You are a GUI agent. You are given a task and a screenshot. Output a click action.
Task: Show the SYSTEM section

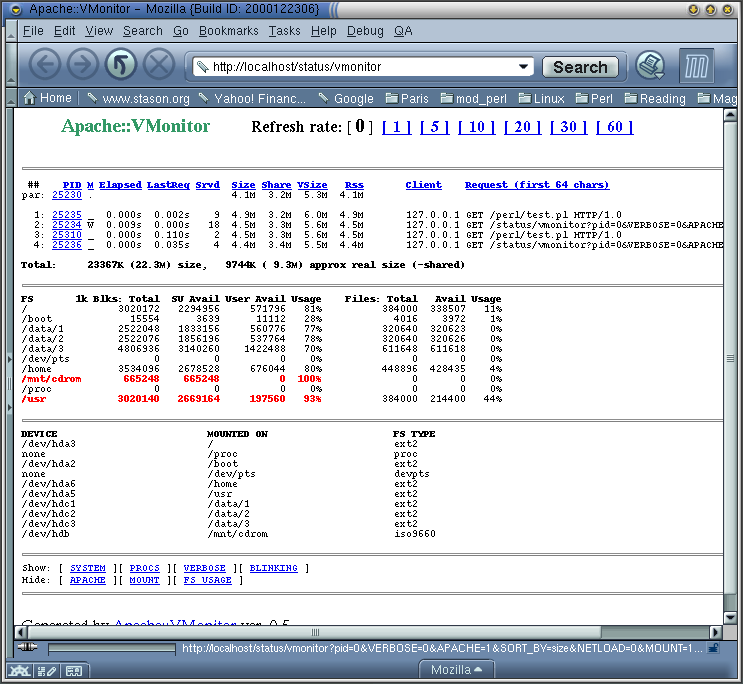point(88,568)
